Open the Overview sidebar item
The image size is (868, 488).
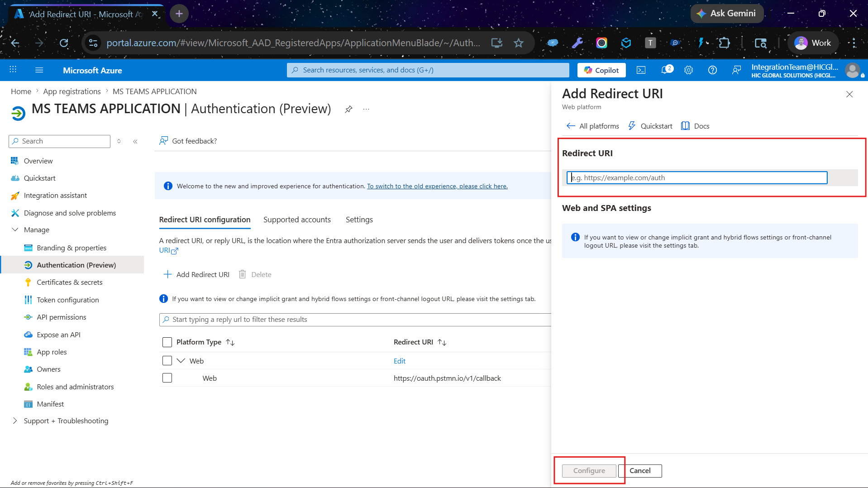point(38,161)
